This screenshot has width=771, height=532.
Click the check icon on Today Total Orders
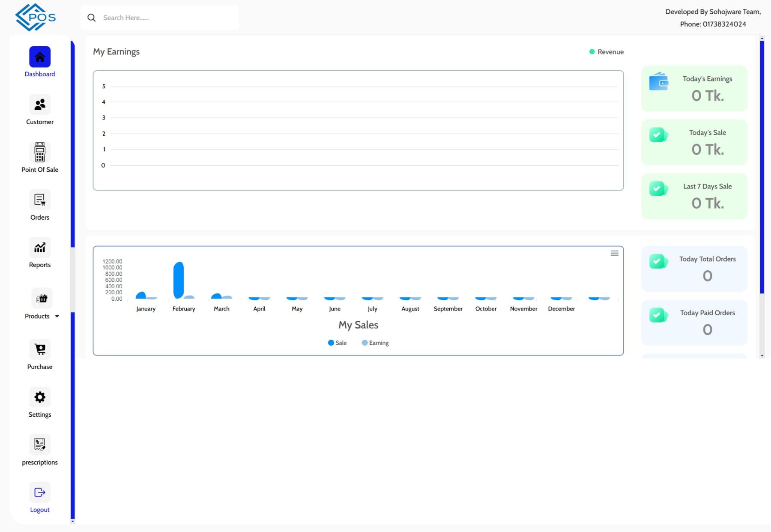(x=659, y=261)
